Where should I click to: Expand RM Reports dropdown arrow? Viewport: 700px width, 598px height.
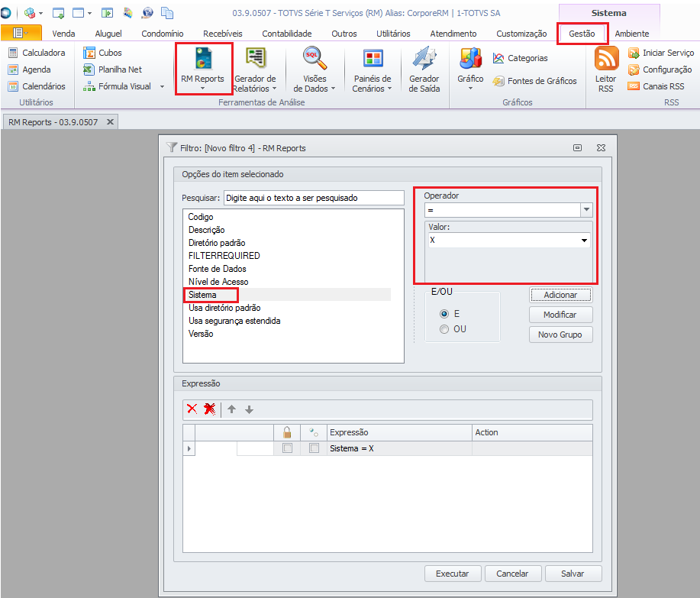pos(202,89)
